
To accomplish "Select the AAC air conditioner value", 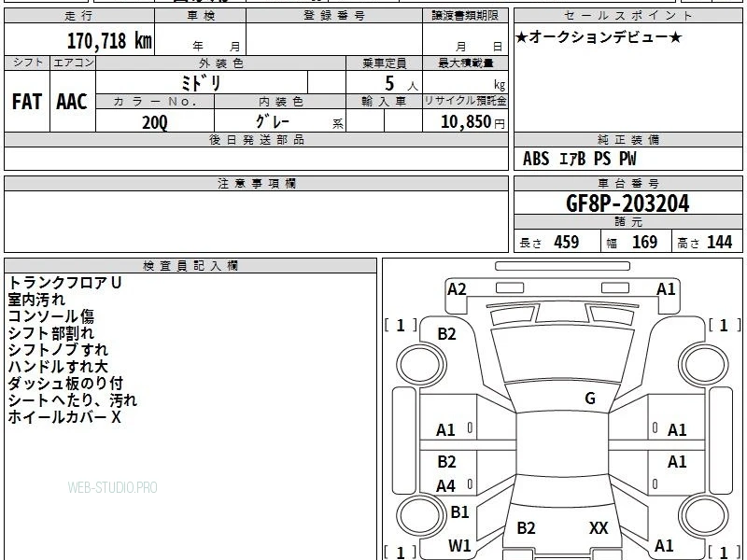I will 72,102.
